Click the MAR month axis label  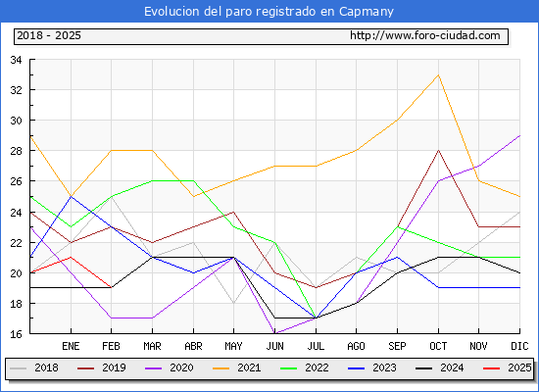pos(152,346)
